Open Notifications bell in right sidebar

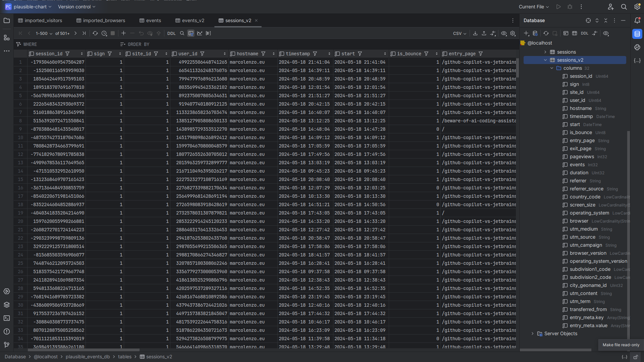click(x=637, y=20)
